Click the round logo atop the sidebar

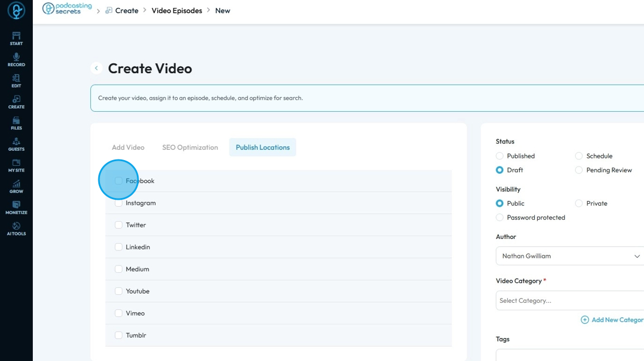pyautogui.click(x=17, y=11)
